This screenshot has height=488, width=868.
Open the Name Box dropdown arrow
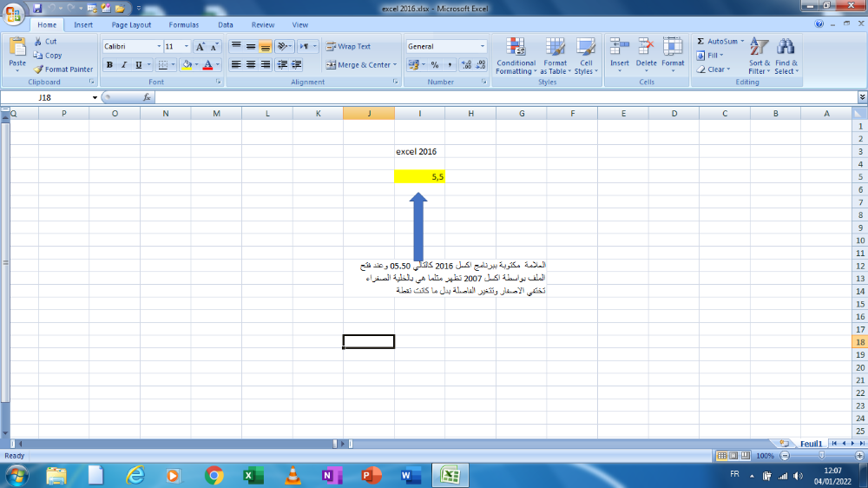point(95,97)
